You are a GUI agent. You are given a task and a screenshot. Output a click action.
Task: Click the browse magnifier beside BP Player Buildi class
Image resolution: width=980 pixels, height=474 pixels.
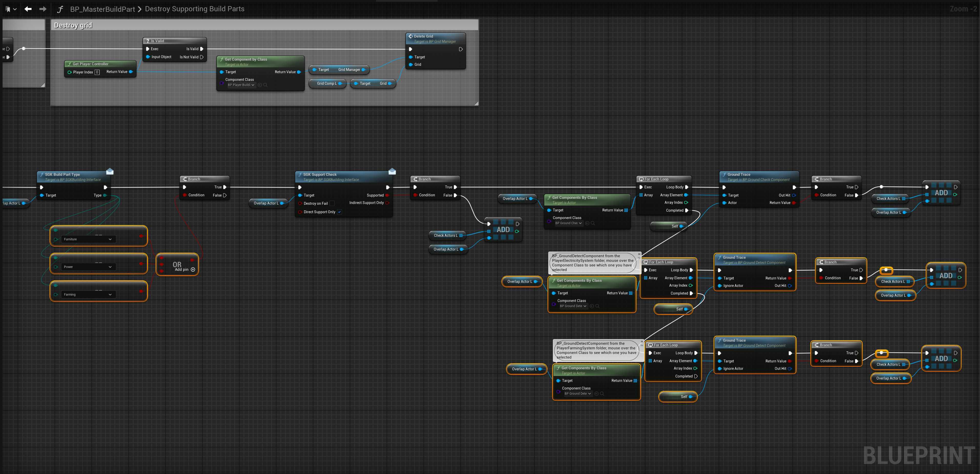point(265,85)
